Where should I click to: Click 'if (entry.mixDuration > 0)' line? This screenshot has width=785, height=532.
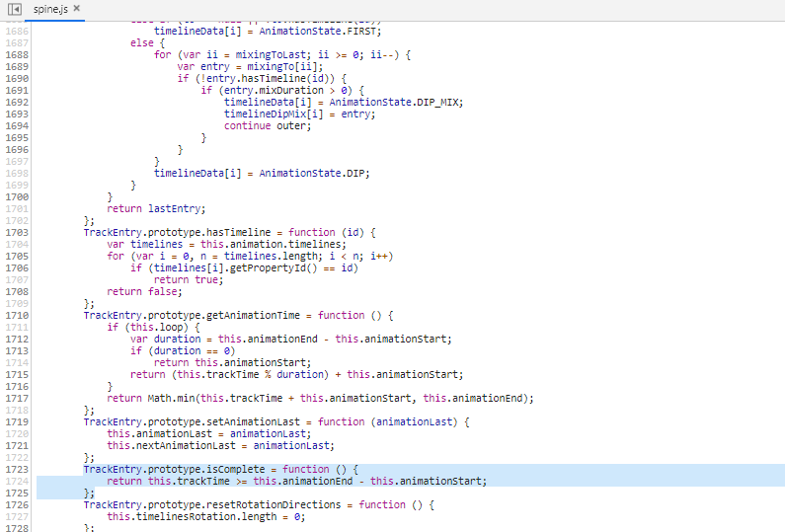[282, 91]
